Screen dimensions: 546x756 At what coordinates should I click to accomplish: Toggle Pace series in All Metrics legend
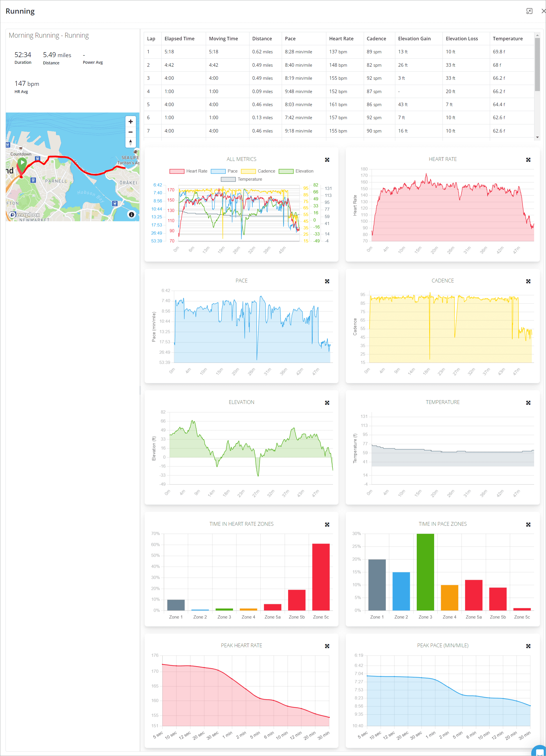click(x=224, y=171)
